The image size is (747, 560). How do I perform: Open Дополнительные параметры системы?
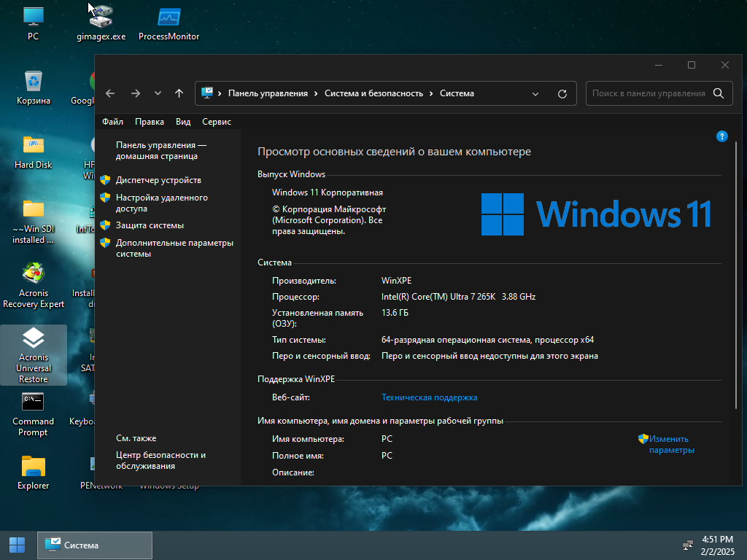pyautogui.click(x=174, y=248)
